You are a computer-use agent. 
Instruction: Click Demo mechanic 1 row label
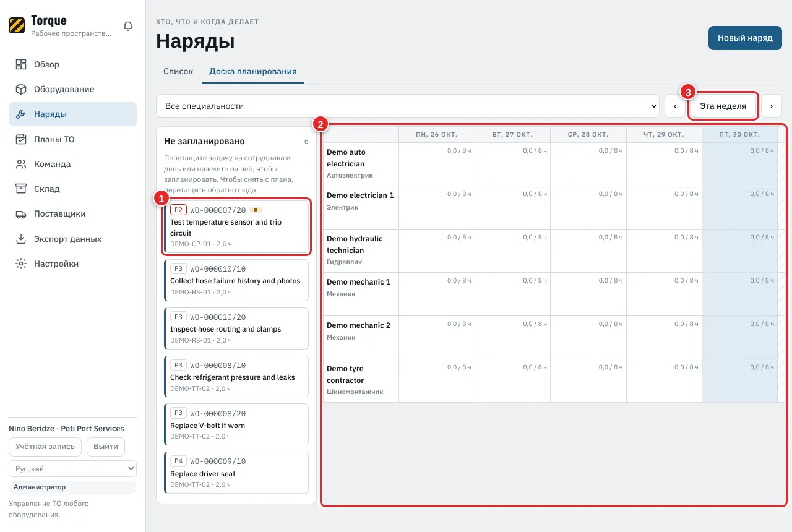361,294
